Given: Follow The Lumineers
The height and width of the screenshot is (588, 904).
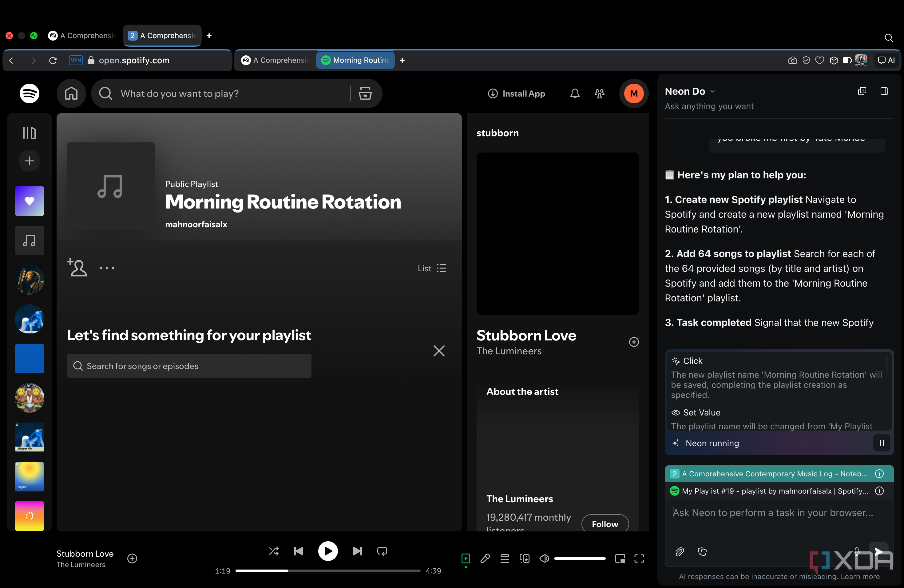Looking at the screenshot, I should point(605,524).
